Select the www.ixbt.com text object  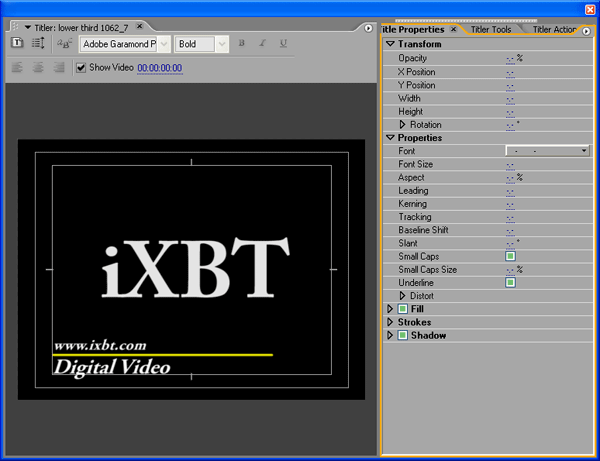(100, 345)
